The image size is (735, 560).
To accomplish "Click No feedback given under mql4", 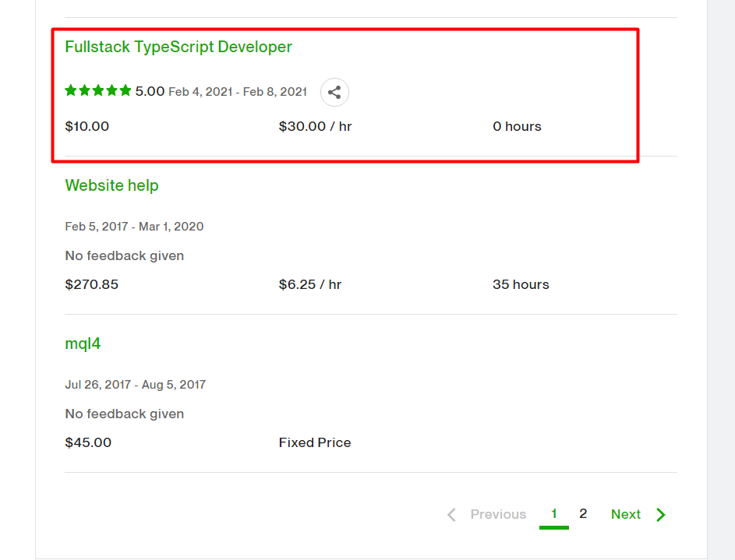I will pos(124,414).
